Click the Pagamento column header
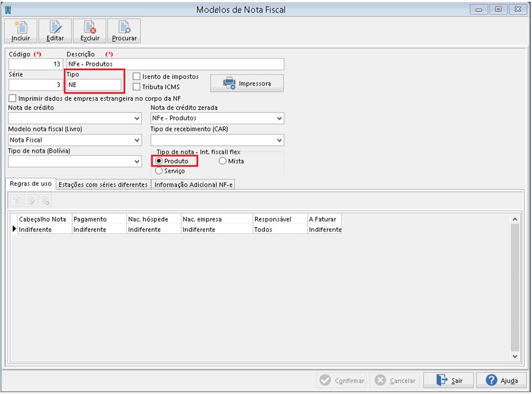532x394 pixels. click(99, 219)
